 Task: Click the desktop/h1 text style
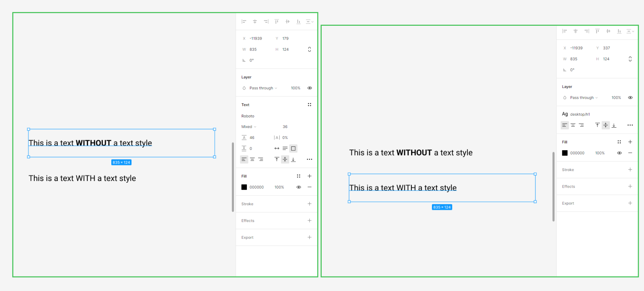(x=576, y=114)
